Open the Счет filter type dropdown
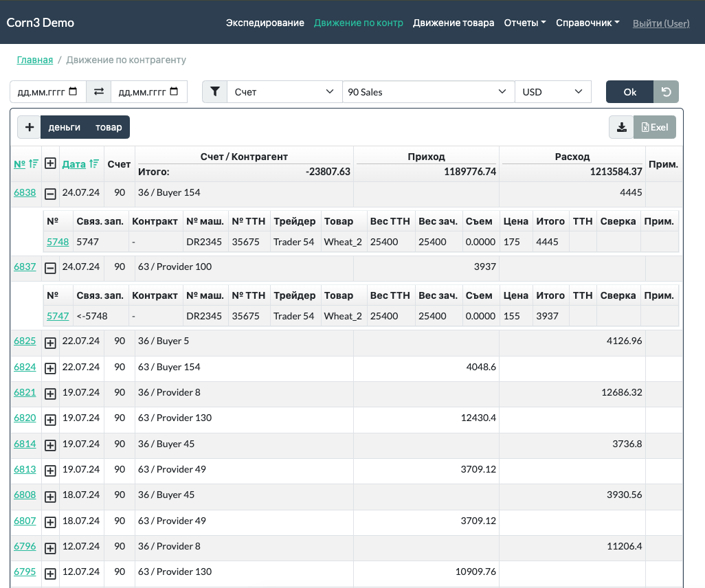This screenshot has width=705, height=588. coord(284,91)
